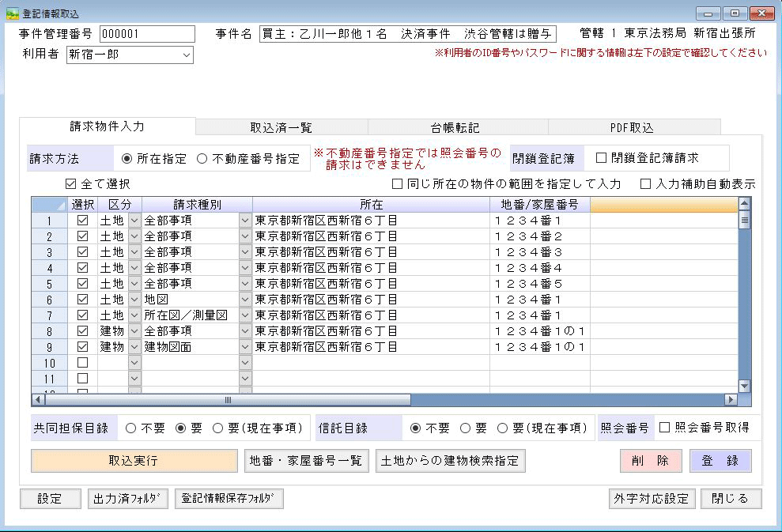Click the grid select-all corner cell
Viewport: 782px width, 532px height.
pos(47,205)
